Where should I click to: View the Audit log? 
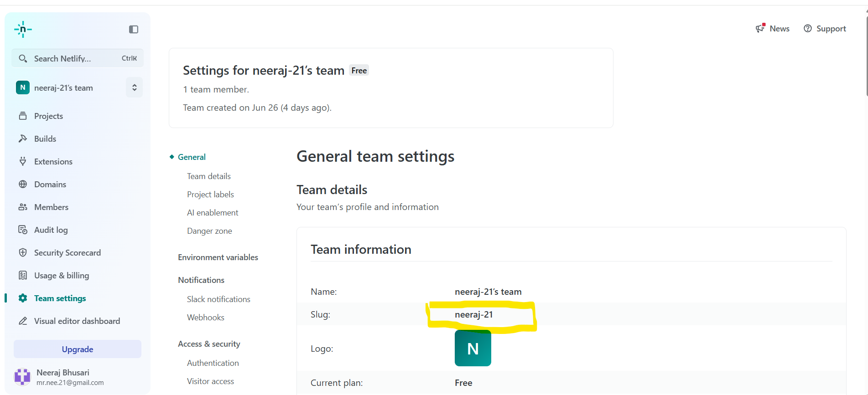click(x=51, y=230)
